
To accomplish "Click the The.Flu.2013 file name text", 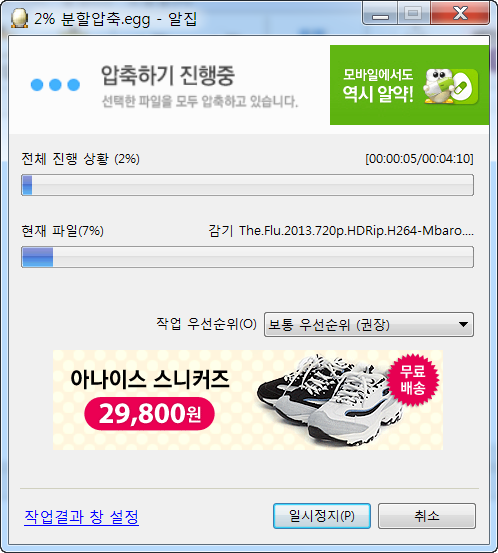I will click(x=356, y=231).
